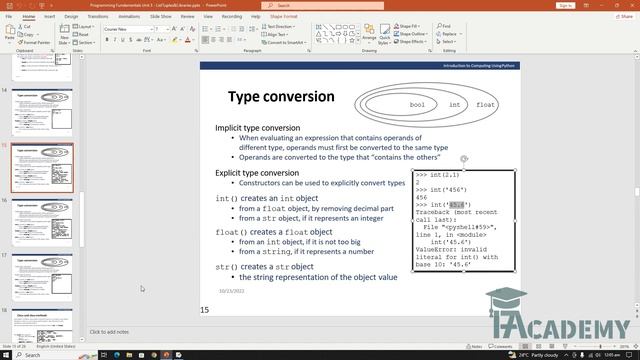Expand the Section dropdown
Screen dimensions: 640x360
tap(84, 42)
